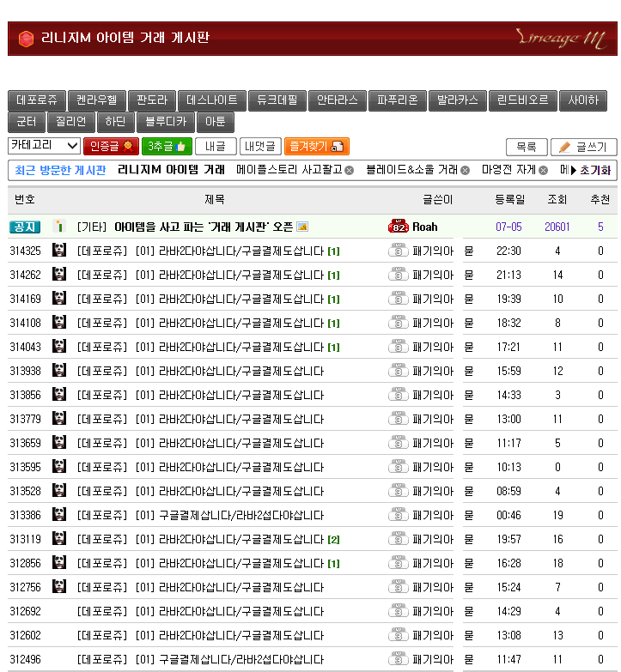Image resolution: width=621 pixels, height=672 pixels.
Task: Click author level icon on post 312756
Action: [399, 586]
